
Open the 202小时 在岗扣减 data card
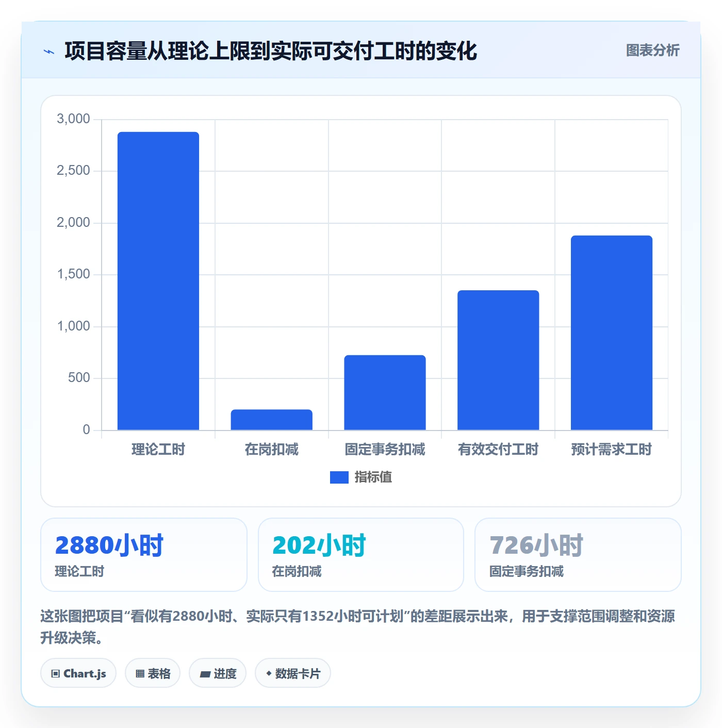pyautogui.click(x=361, y=555)
